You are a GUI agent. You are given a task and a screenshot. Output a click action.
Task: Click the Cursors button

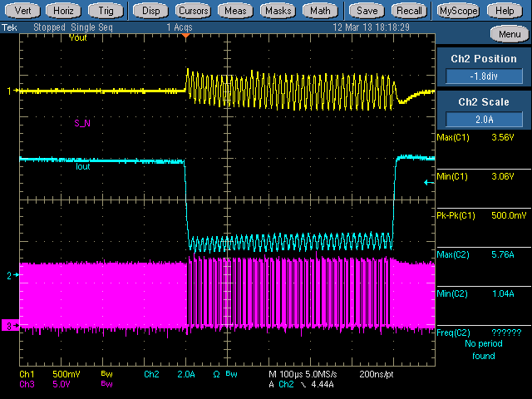click(193, 11)
